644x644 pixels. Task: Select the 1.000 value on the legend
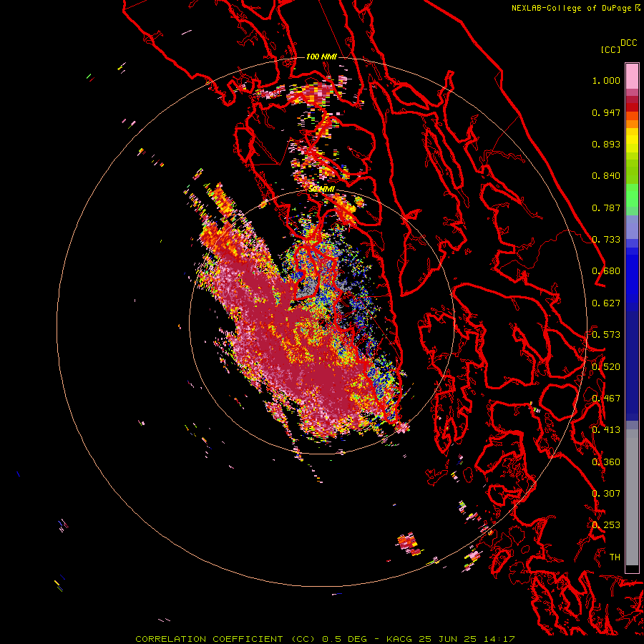tap(606, 80)
